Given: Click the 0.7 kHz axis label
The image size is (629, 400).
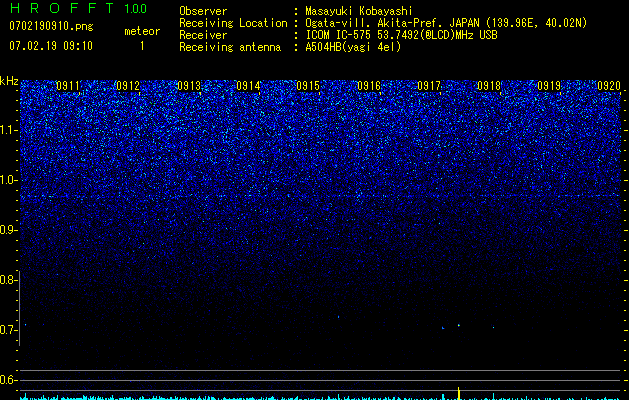Looking at the screenshot, I should (7, 330).
